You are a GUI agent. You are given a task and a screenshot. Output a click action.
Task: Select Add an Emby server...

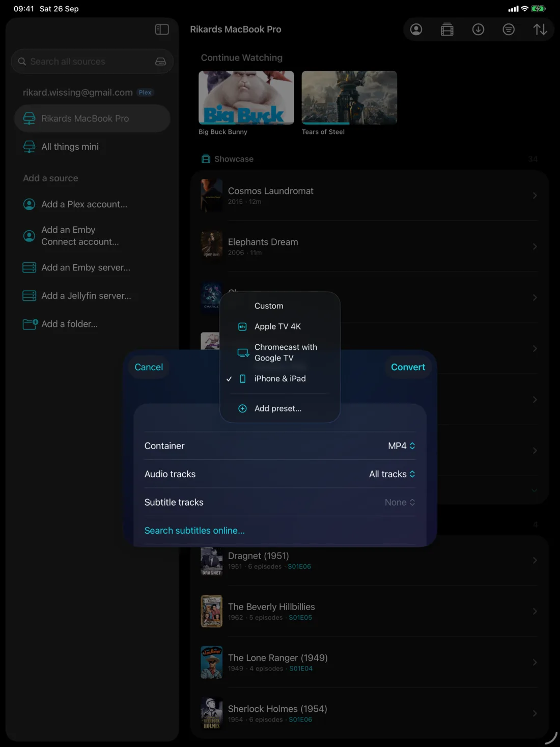[x=92, y=267]
